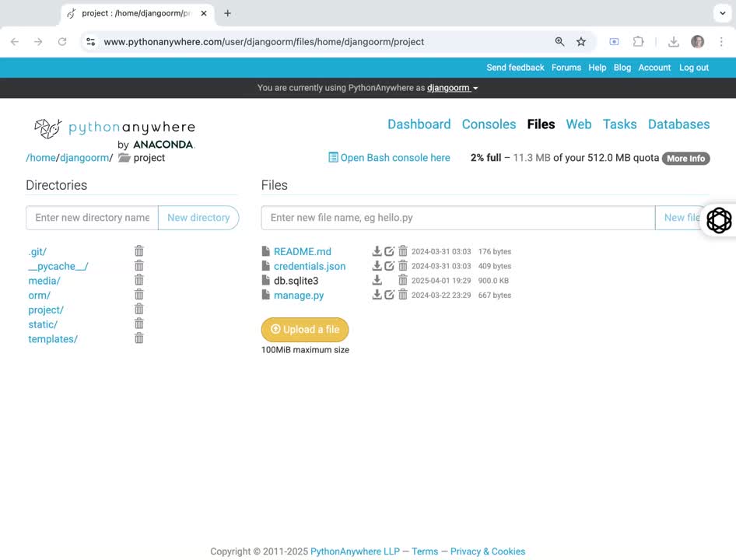Click the Send feedback link
This screenshot has width=736, height=560.
tap(515, 68)
